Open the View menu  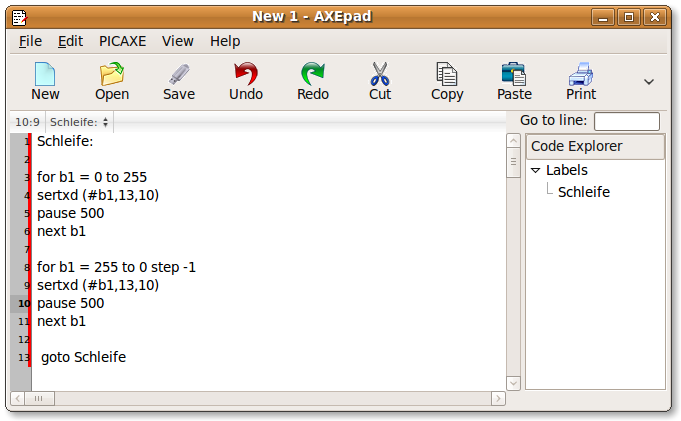click(178, 41)
